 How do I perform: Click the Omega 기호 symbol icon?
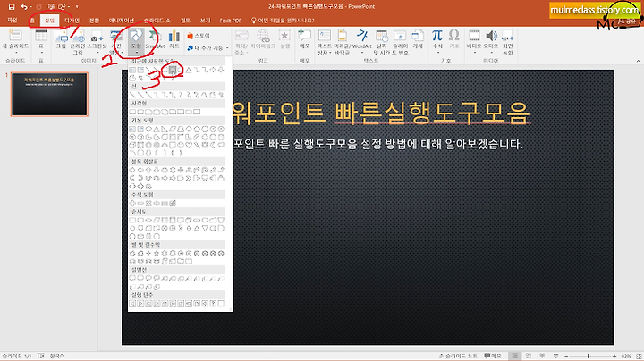(453, 39)
